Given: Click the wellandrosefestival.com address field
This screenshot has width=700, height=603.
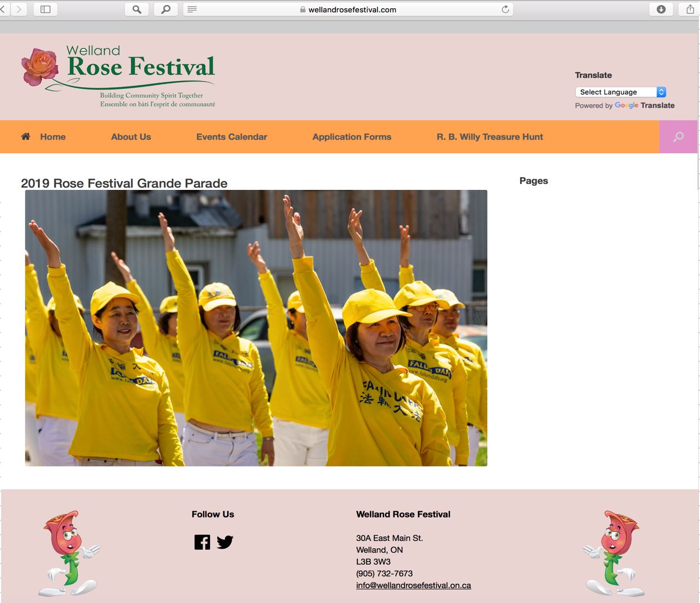Looking at the screenshot, I should [x=351, y=9].
